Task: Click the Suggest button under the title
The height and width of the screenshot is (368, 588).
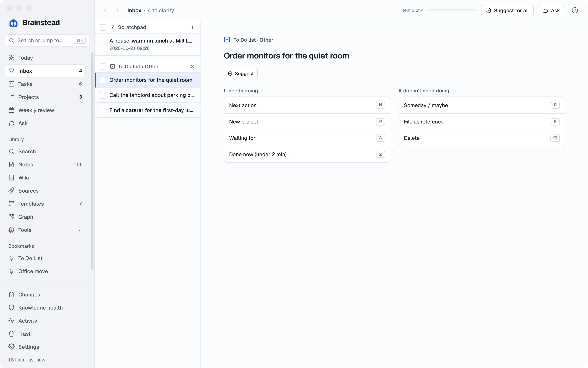Action: [x=241, y=74]
